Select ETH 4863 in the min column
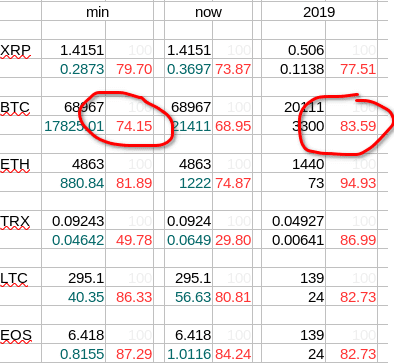 click(74, 164)
